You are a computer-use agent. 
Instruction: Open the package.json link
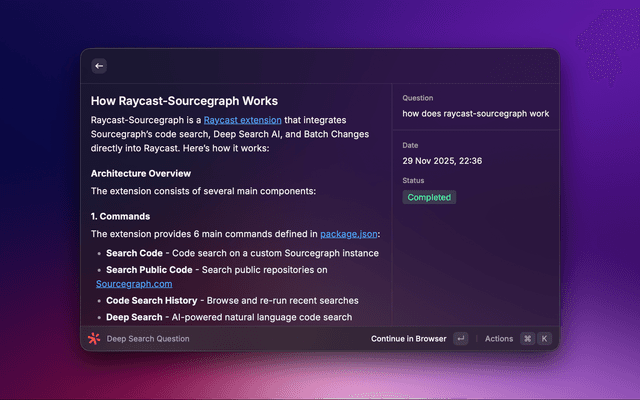pyautogui.click(x=350, y=234)
